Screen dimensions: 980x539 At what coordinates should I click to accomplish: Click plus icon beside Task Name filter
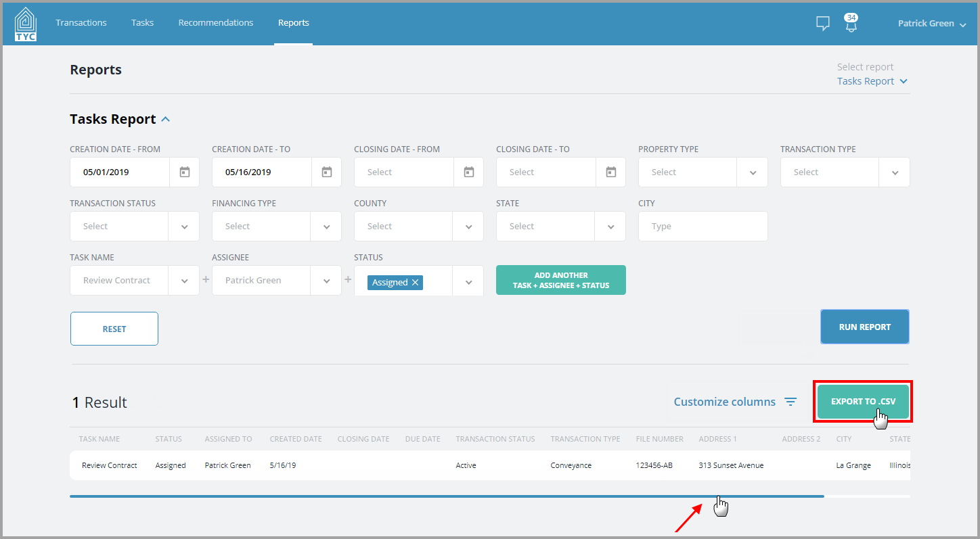(x=206, y=279)
